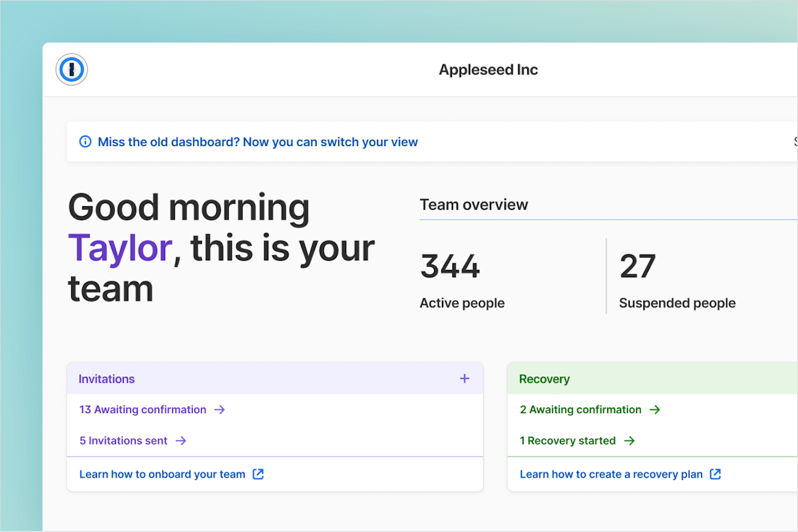The width and height of the screenshot is (798, 532).
Task: Click the info icon on the banner
Action: tap(85, 142)
